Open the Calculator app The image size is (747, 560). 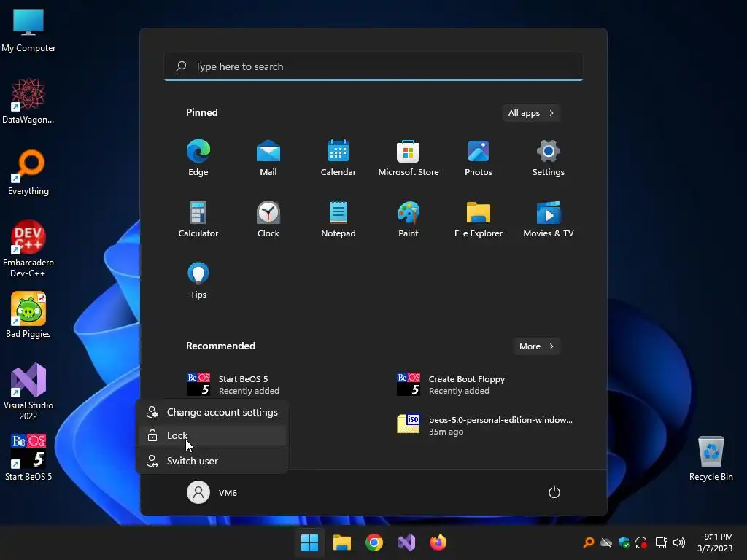coord(198,219)
